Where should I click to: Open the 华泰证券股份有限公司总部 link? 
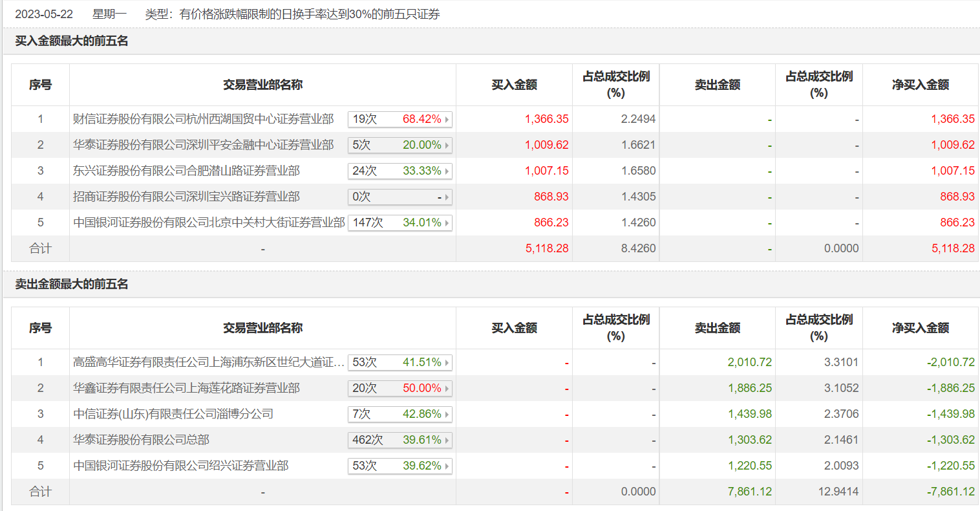click(141, 440)
